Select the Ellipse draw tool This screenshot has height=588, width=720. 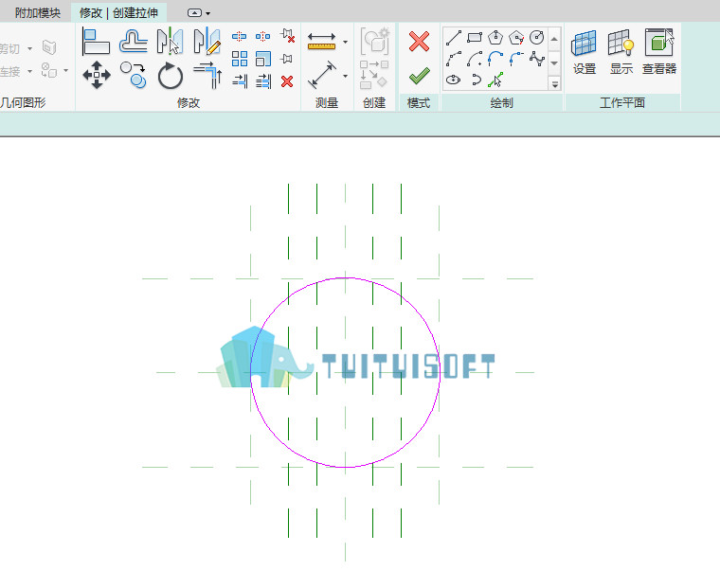point(453,80)
